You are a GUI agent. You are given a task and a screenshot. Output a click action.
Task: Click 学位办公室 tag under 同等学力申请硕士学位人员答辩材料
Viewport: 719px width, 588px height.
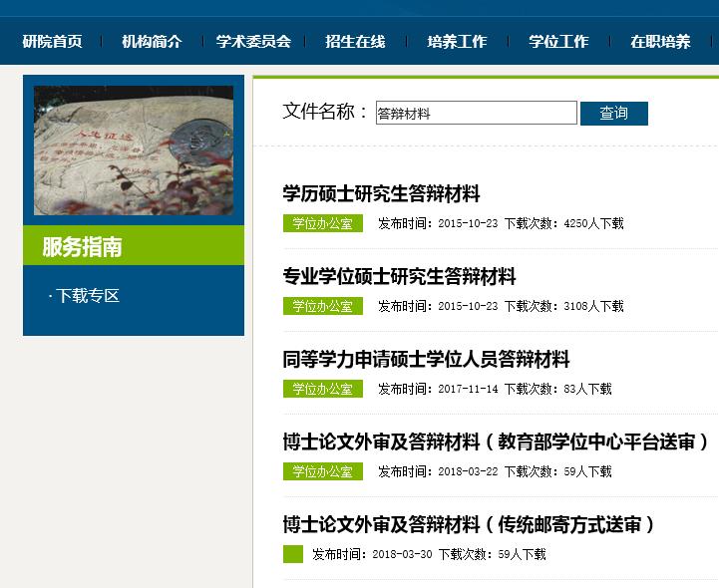(322, 389)
